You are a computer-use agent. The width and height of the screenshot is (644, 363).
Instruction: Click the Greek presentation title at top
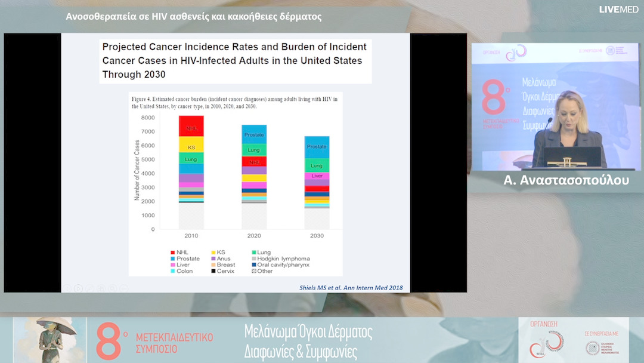click(193, 17)
